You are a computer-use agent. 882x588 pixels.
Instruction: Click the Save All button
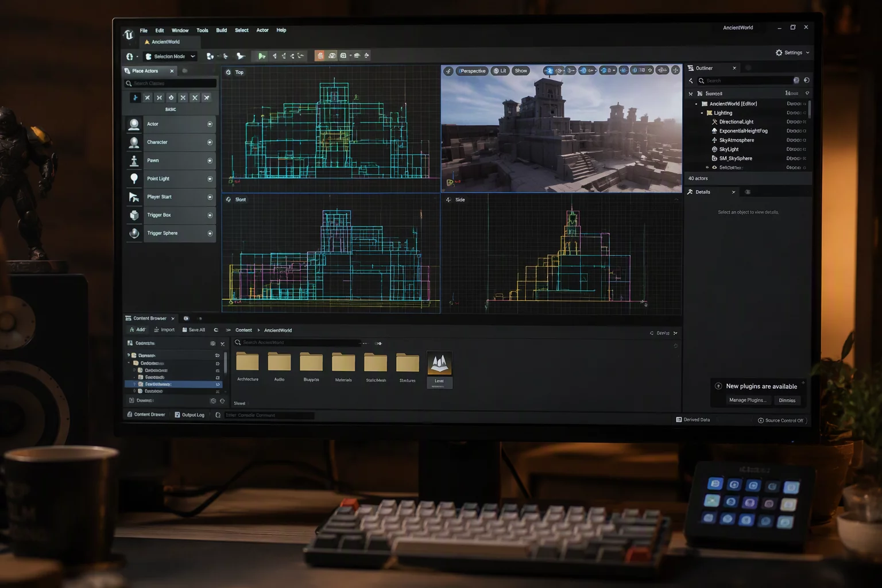click(194, 330)
